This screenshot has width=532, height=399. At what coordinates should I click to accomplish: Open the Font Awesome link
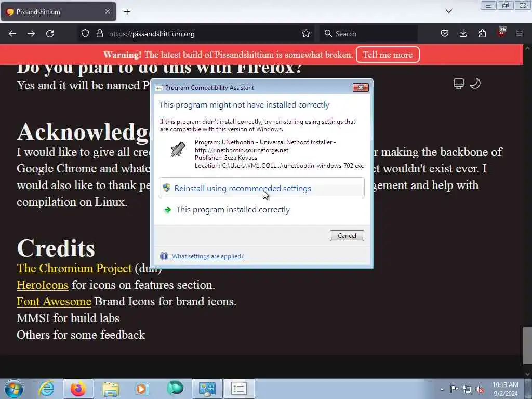(x=54, y=301)
